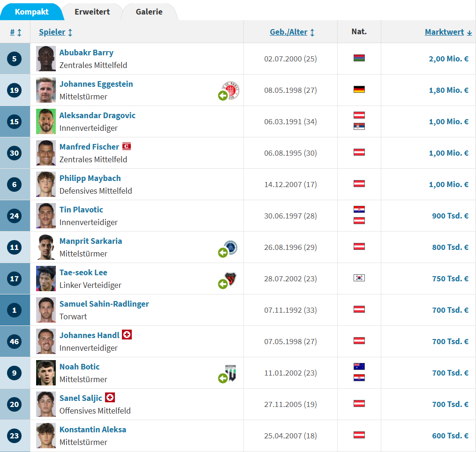Click club crest next to Tae-seok Lee

point(231,279)
